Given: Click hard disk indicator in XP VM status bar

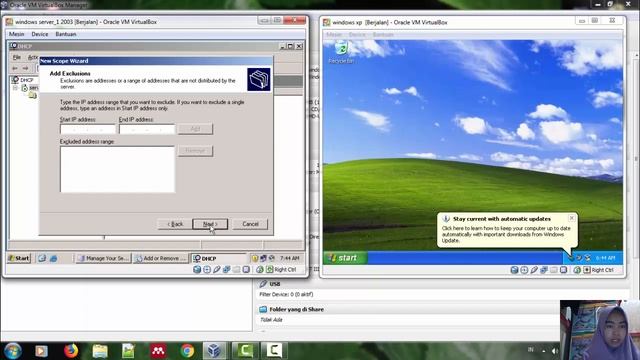Looking at the screenshot, I should click(x=514, y=270).
